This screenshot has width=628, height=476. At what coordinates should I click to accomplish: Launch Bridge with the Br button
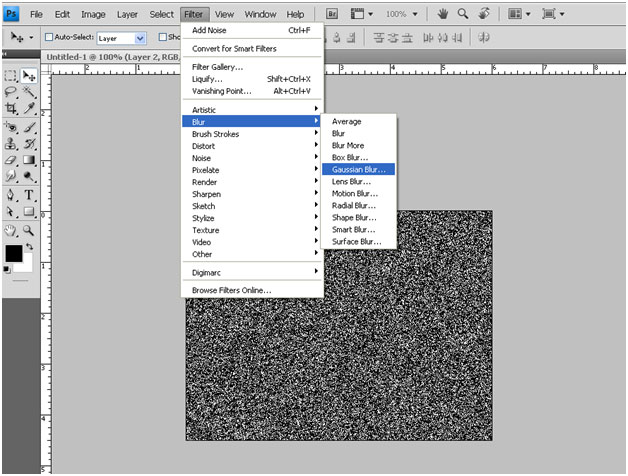tap(332, 14)
